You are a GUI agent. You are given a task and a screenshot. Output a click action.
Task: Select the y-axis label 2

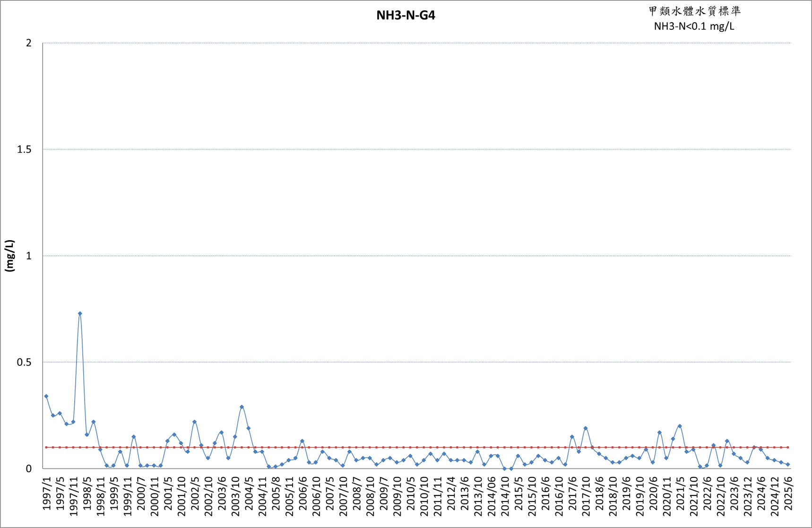coord(29,43)
